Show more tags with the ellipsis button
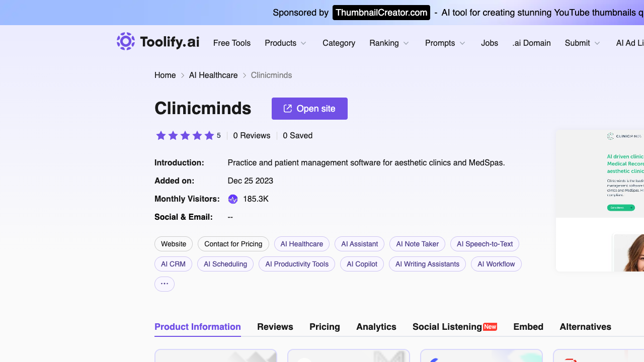Image resolution: width=644 pixels, height=362 pixels. click(165, 284)
